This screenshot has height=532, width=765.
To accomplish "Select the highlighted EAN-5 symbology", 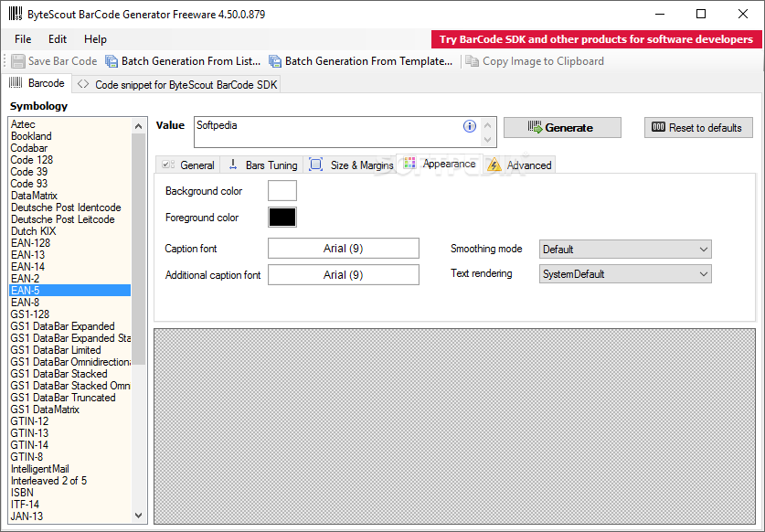I will coord(69,291).
